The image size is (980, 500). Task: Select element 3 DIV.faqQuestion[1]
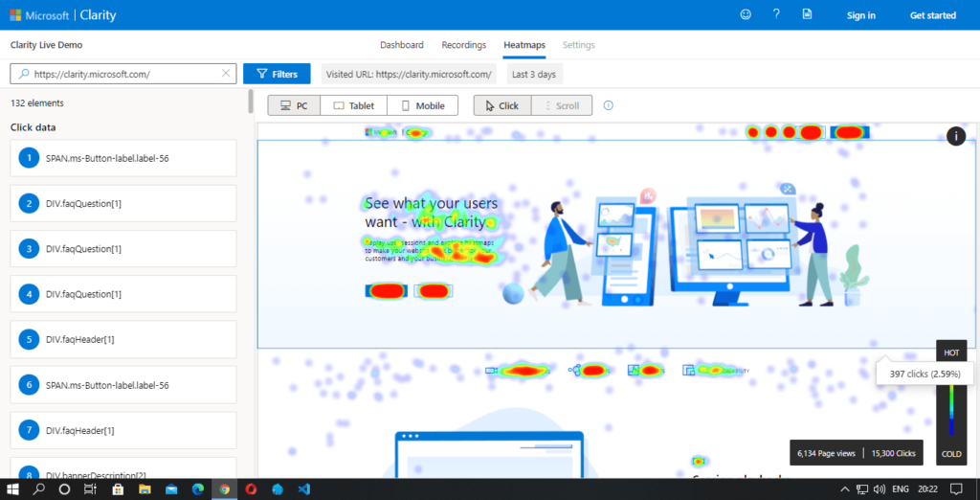123,248
